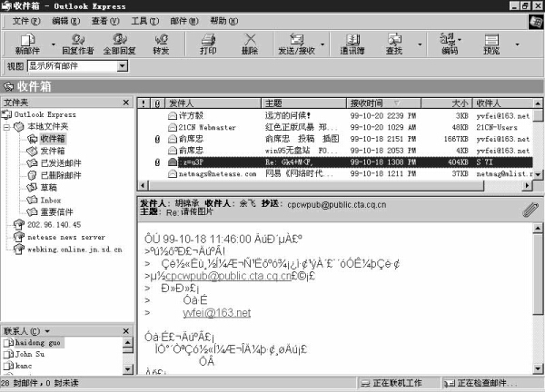
Task: Open the toolbar dropdown arrow next to 预览
Action: [517, 44]
